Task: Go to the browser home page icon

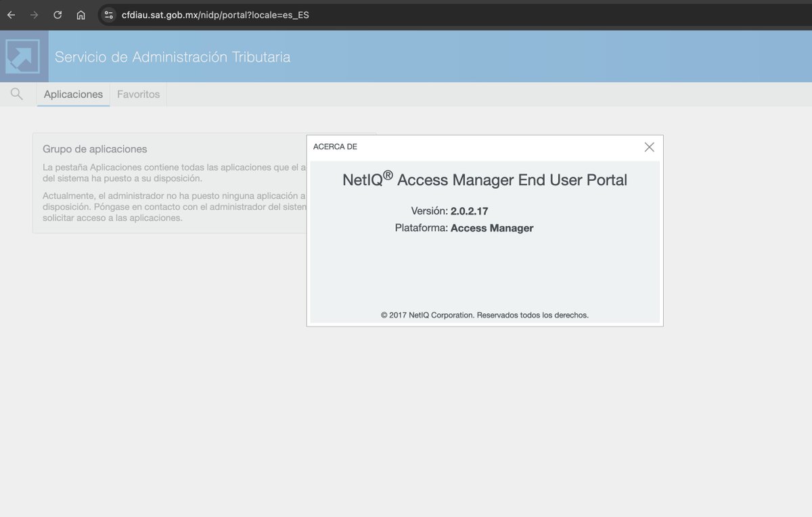Action: (81, 15)
